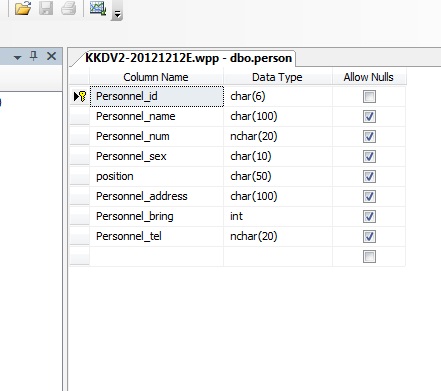
Task: Uncheck Allow Nulls for position column
Action: pos(369,177)
